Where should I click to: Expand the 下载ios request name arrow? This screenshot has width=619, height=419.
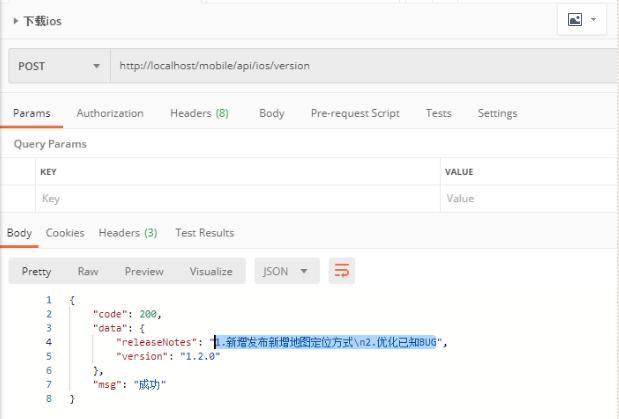15,21
